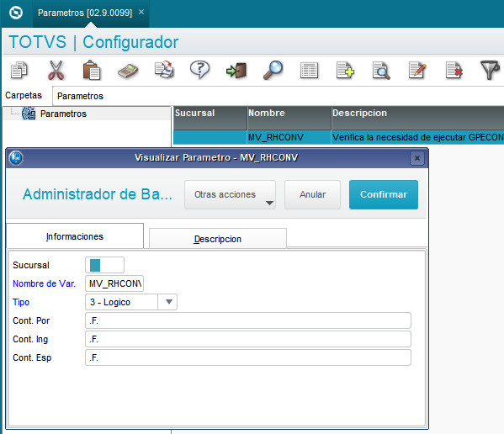
Task: Open the Tipo dropdown arrow
Action: click(x=169, y=302)
